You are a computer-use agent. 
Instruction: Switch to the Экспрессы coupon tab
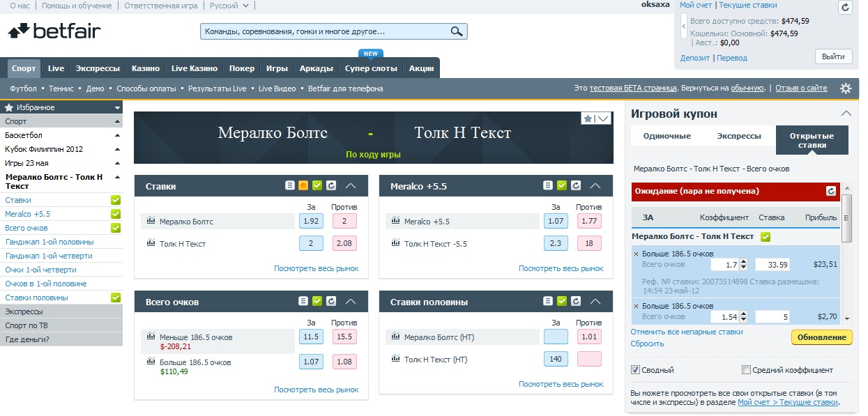739,137
